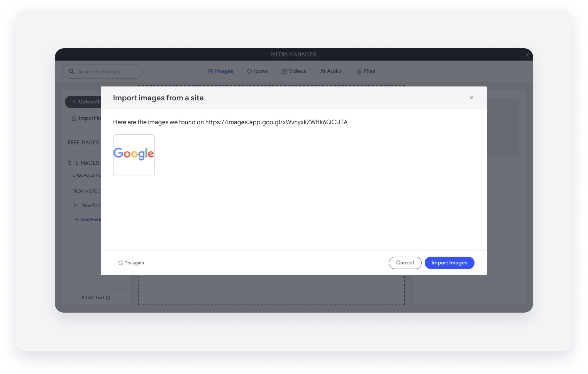Image resolution: width=588 pixels, height=374 pixels.
Task: Go to the Files tab
Action: pyautogui.click(x=366, y=71)
